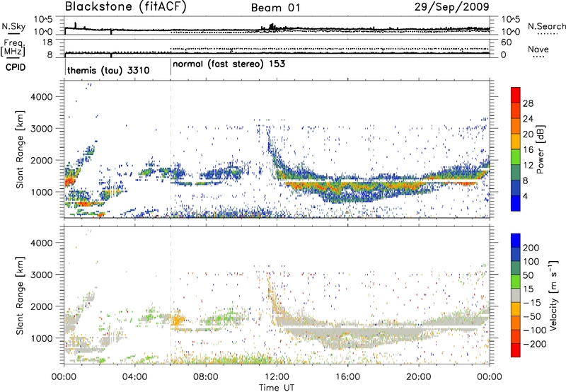The width and height of the screenshot is (566, 392).
Task: Click the 'N.Sky' legend label
Action: click(x=13, y=26)
